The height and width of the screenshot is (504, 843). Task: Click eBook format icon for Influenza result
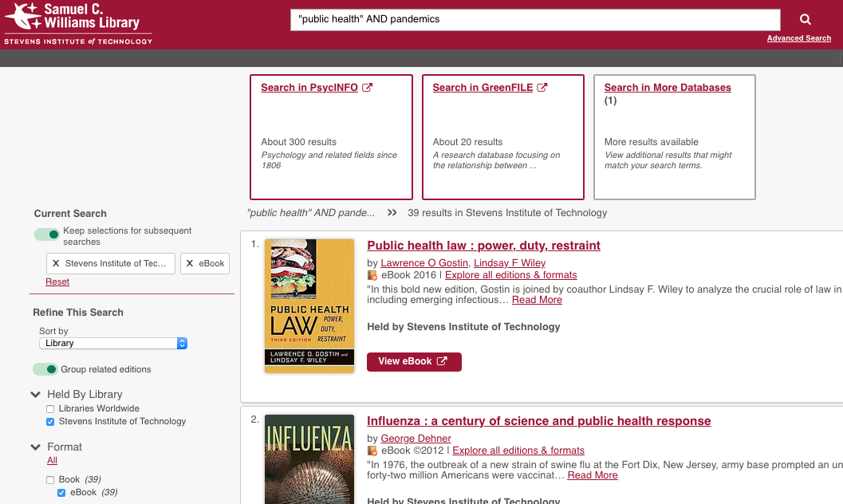click(372, 451)
